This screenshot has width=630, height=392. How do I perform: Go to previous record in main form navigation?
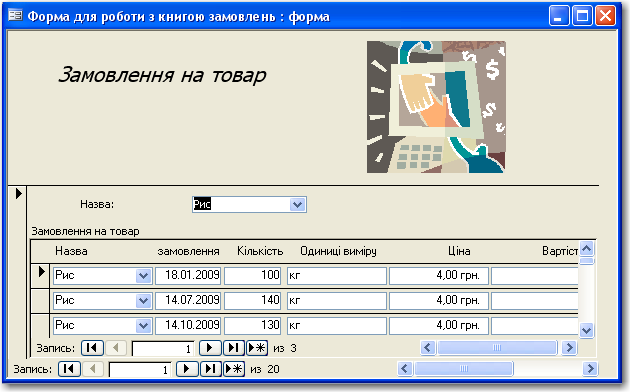point(93,369)
